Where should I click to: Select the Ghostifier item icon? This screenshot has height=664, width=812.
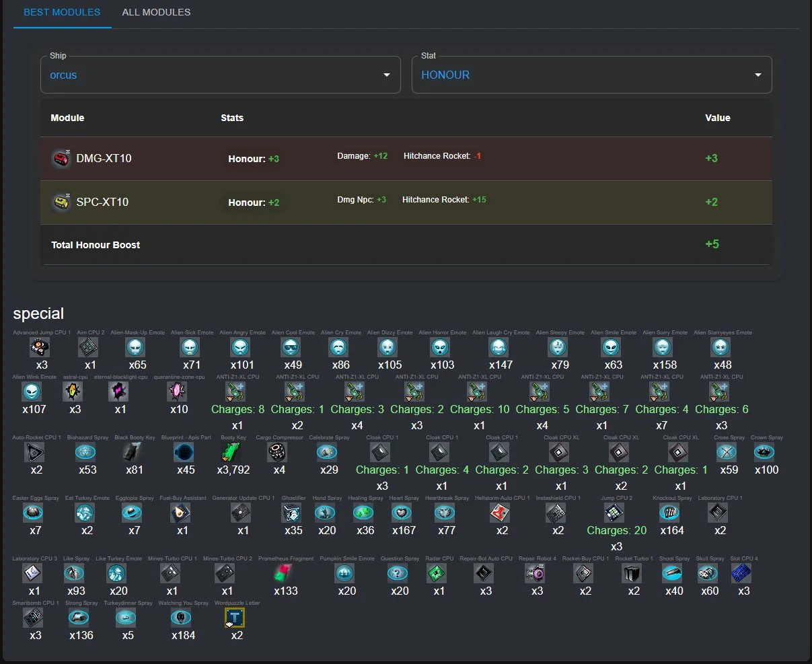pyautogui.click(x=291, y=513)
